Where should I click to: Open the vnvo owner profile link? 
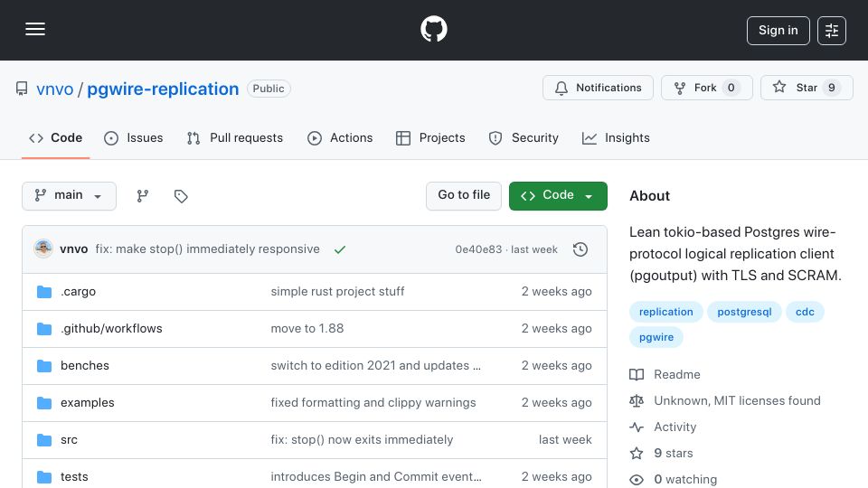tap(55, 89)
